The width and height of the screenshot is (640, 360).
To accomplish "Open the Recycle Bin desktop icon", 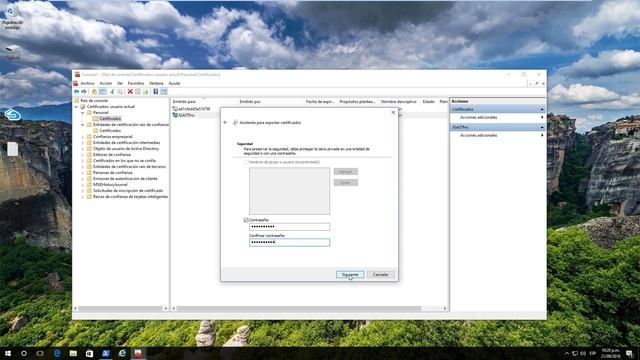I will coord(12,16).
